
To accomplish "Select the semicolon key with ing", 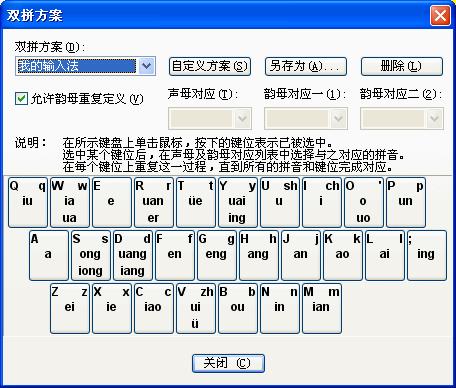I will point(427,255).
